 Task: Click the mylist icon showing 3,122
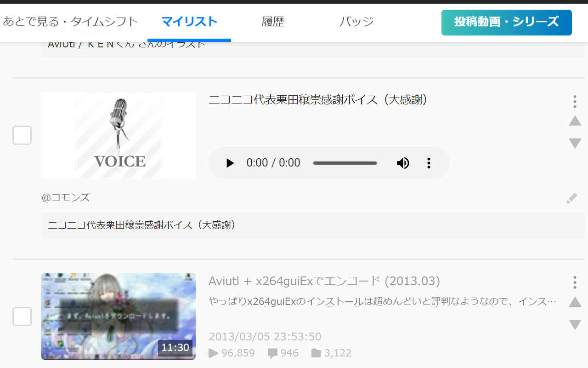[x=316, y=353]
